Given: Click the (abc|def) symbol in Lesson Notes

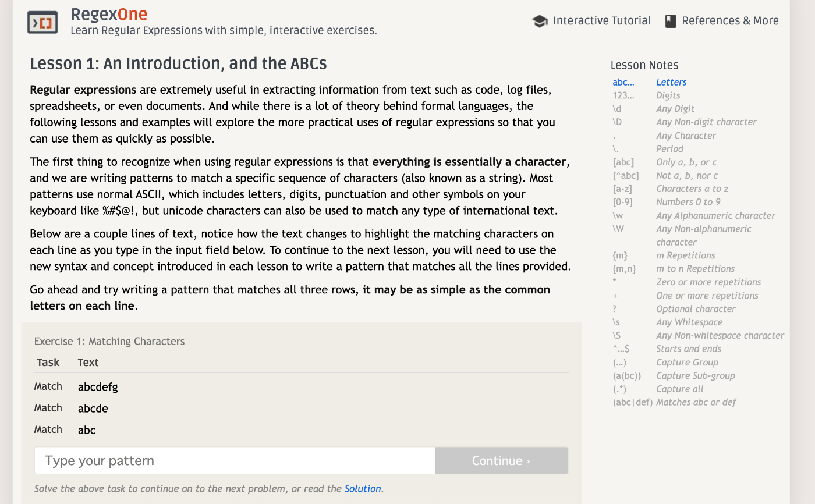Looking at the screenshot, I should tap(632, 403).
